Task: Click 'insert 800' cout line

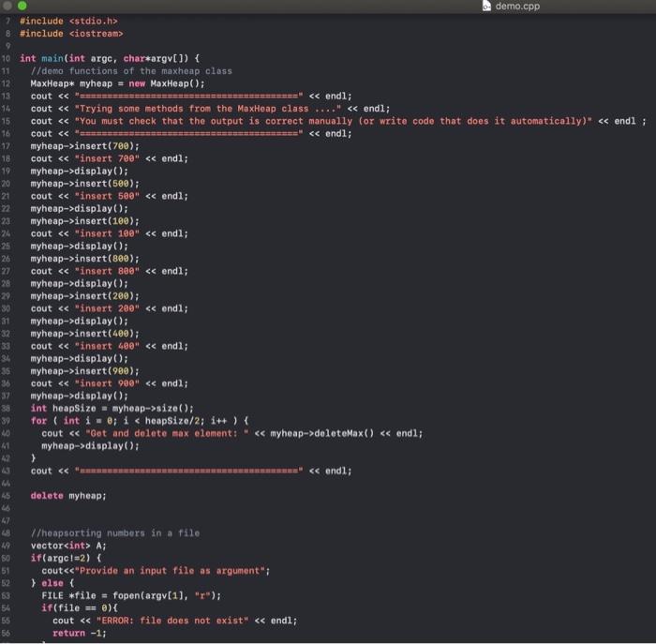Action: pyautogui.click(x=110, y=271)
